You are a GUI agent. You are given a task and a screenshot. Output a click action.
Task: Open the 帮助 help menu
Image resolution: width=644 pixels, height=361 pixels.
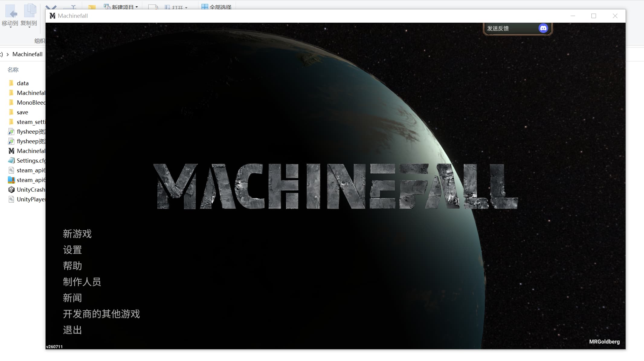[72, 266]
